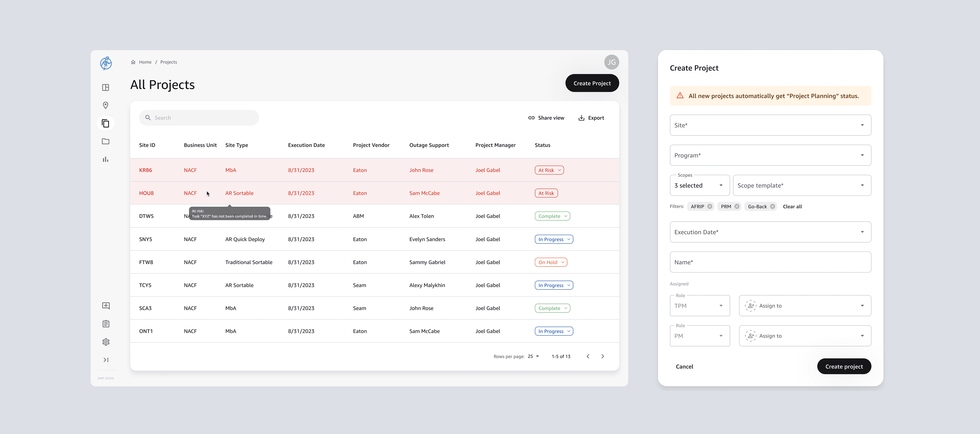Click Clear all filters link
This screenshot has width=980, height=434.
point(792,206)
